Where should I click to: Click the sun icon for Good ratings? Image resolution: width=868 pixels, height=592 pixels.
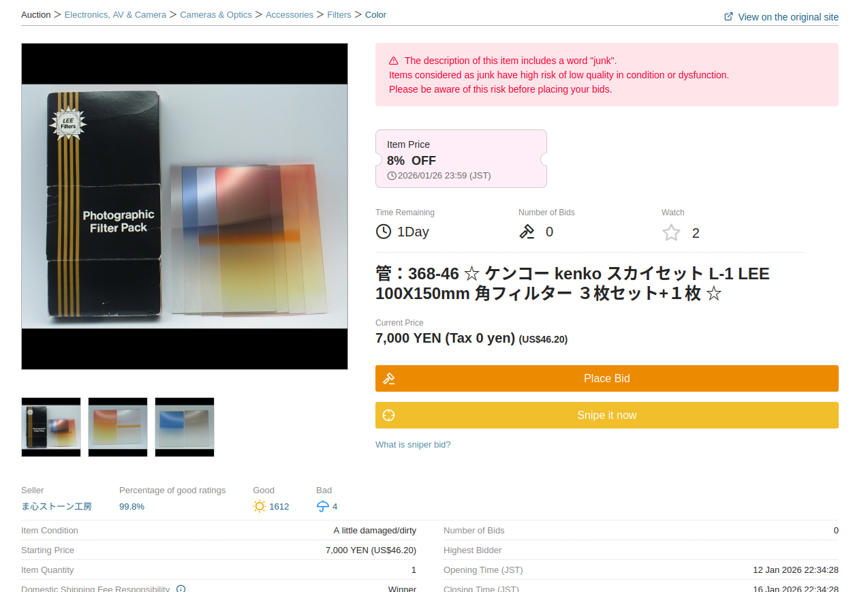coord(260,506)
